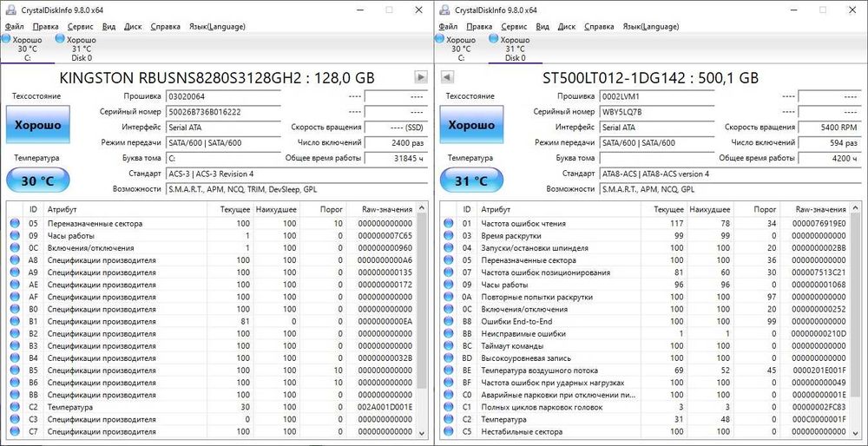Click status icon of Полных циклов парковок головок row
868x446 pixels.
pyautogui.click(x=449, y=407)
